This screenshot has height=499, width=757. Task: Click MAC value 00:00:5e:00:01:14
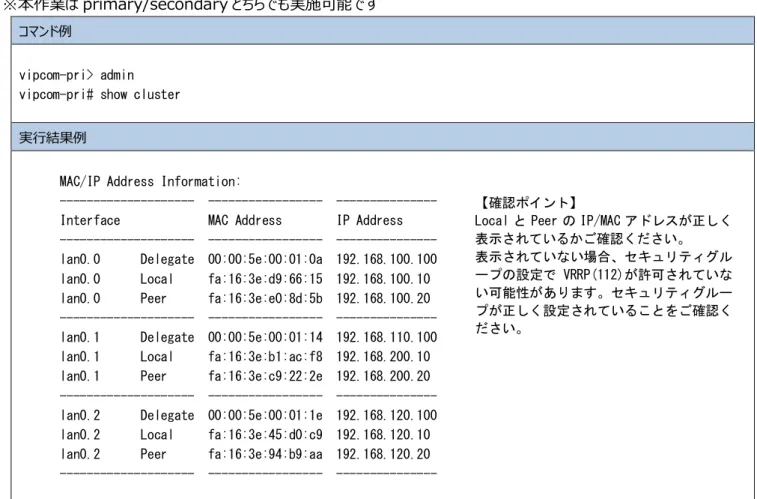[x=265, y=337]
